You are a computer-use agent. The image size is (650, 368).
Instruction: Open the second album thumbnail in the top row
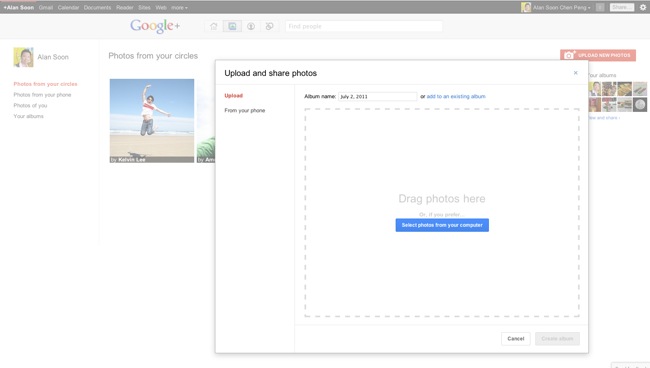coord(609,89)
